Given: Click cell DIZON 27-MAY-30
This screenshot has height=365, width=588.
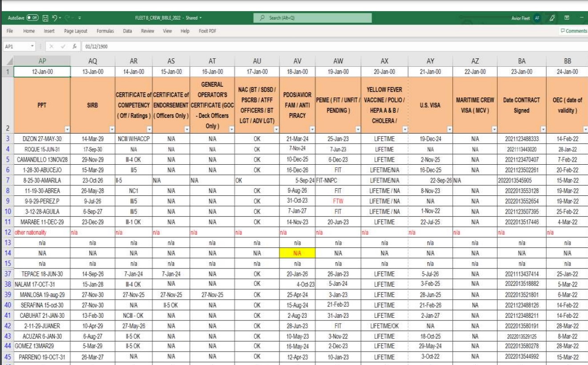Looking at the screenshot, I should [42, 138].
